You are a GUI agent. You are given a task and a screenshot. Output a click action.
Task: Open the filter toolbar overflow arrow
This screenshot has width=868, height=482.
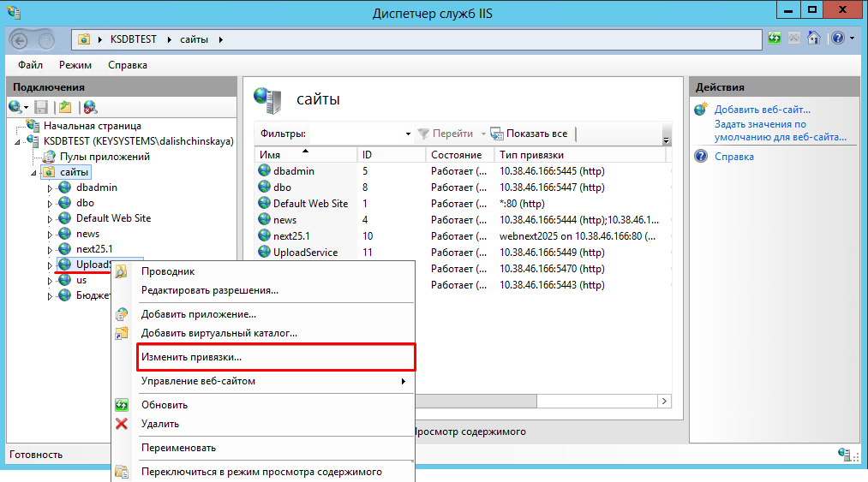666,140
